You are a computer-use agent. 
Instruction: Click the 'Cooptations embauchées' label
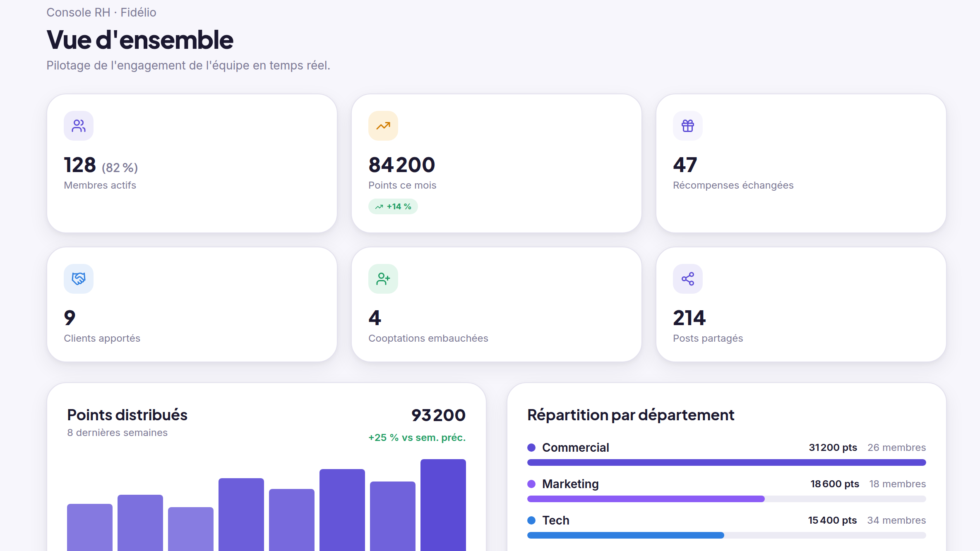pyautogui.click(x=428, y=338)
